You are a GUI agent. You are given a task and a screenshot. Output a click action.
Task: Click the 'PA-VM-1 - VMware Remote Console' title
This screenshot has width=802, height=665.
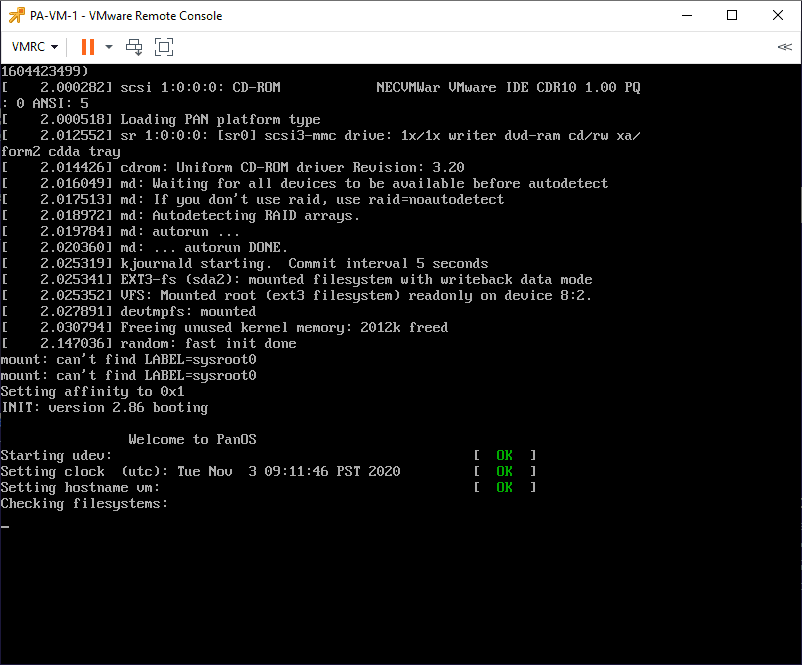[126, 16]
